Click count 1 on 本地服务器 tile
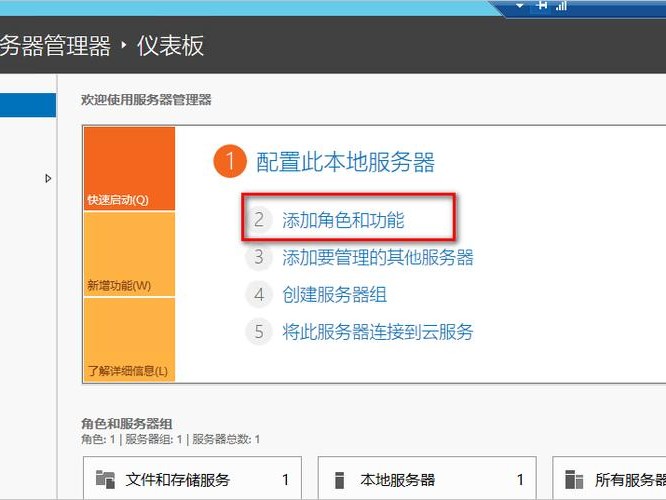Image resolution: width=666 pixels, height=500 pixels. click(x=520, y=480)
